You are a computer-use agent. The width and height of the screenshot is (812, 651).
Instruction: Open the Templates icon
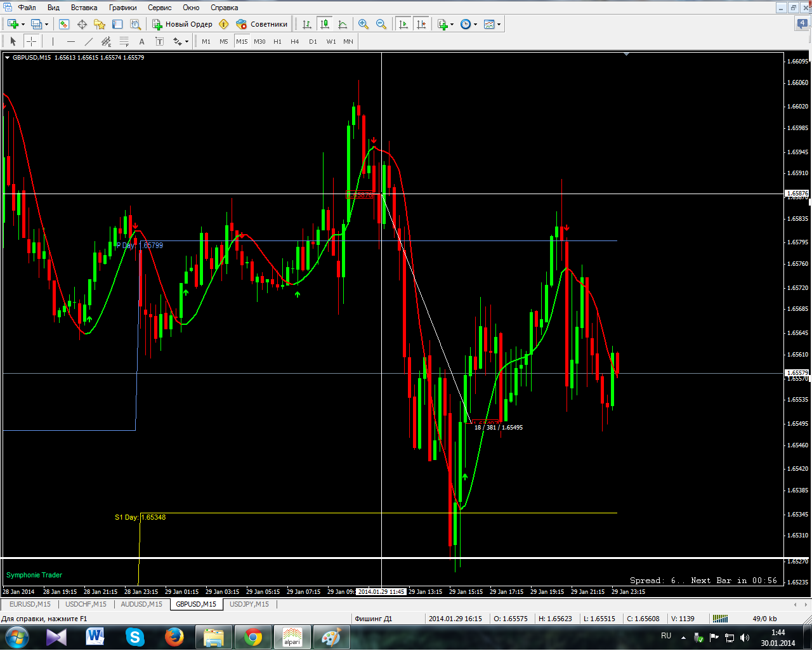[x=489, y=24]
